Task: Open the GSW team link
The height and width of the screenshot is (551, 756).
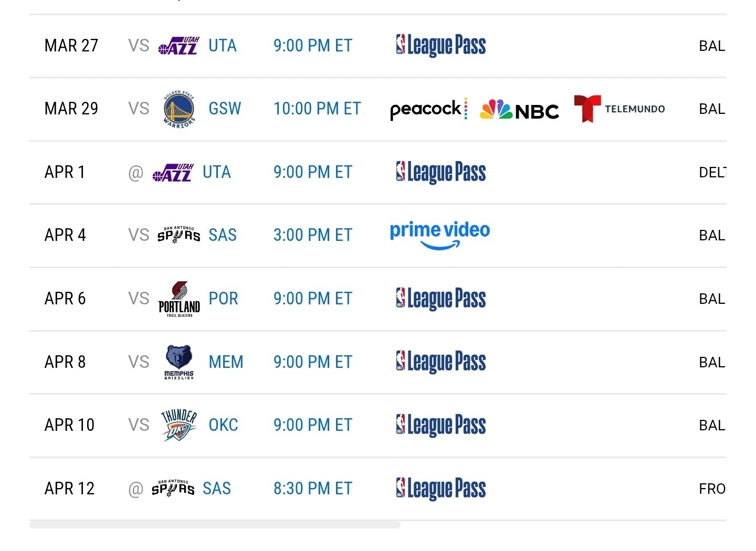Action: [x=225, y=109]
